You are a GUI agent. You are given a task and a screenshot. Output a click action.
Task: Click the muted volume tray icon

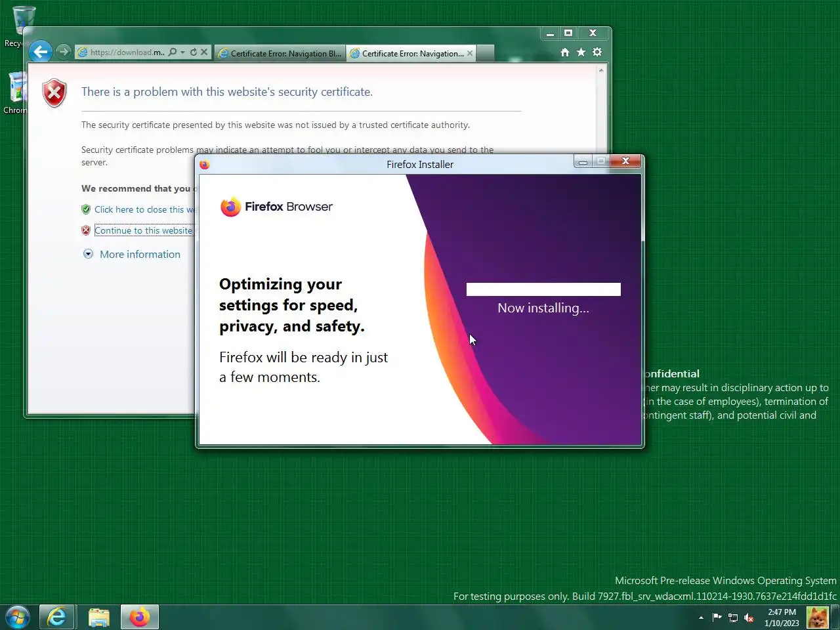pos(749,618)
